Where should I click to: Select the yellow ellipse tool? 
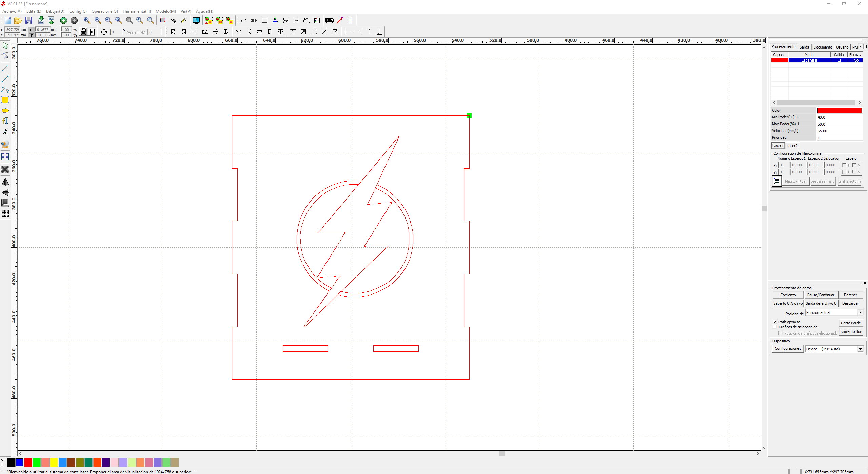[5, 111]
